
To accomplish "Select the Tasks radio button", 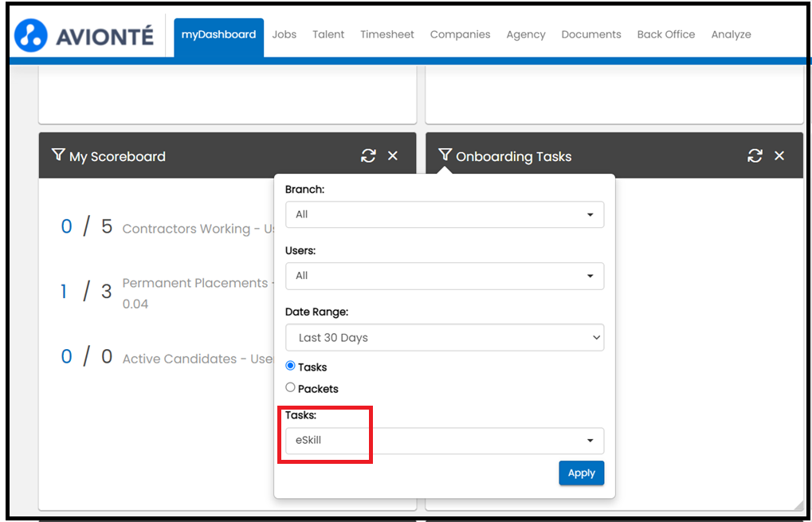I will [291, 366].
